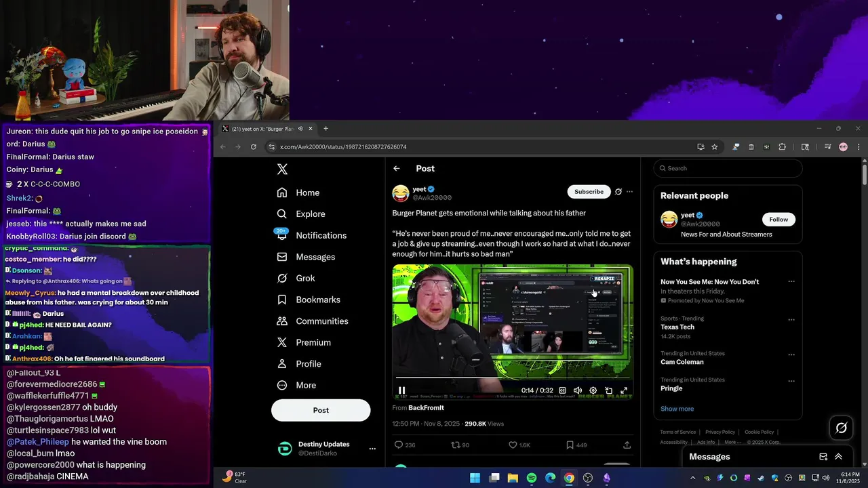Open Chrome profile avatar
The image size is (868, 488).
click(x=843, y=146)
